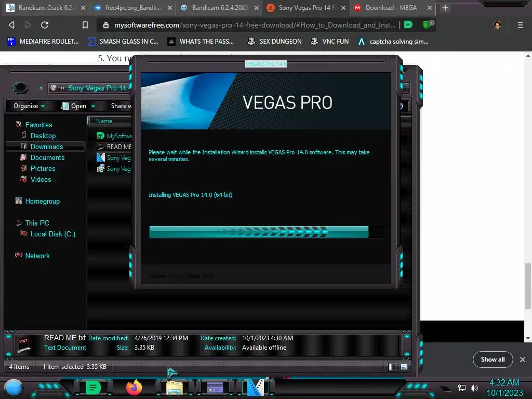532x399 pixels.
Task: Go forward in browser history
Action: [x=28, y=25]
